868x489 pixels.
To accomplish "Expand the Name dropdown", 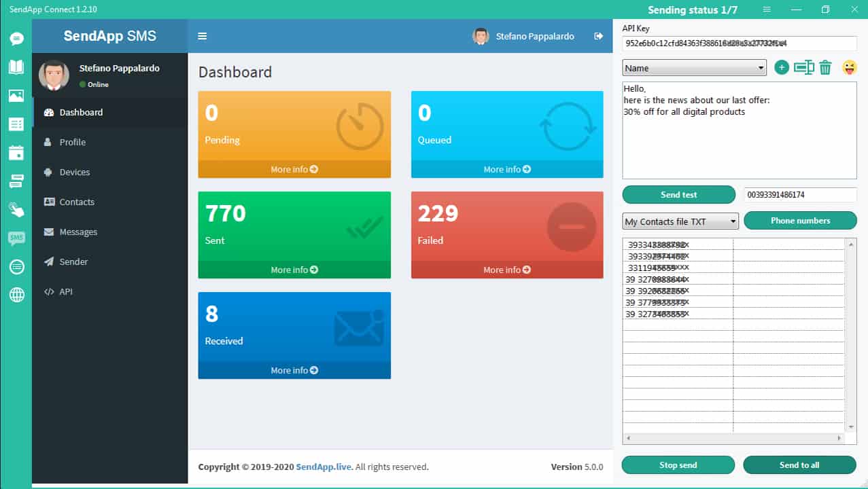I will (x=694, y=68).
